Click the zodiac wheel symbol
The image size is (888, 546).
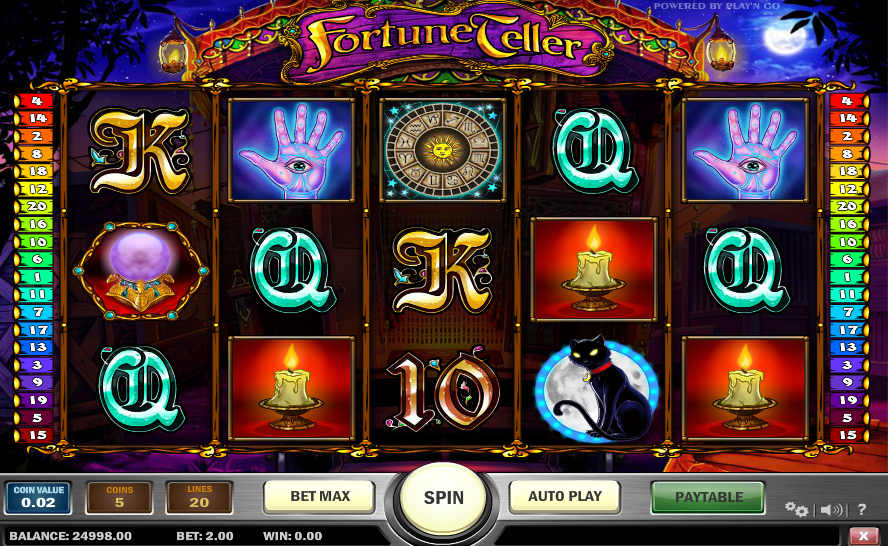coord(442,150)
